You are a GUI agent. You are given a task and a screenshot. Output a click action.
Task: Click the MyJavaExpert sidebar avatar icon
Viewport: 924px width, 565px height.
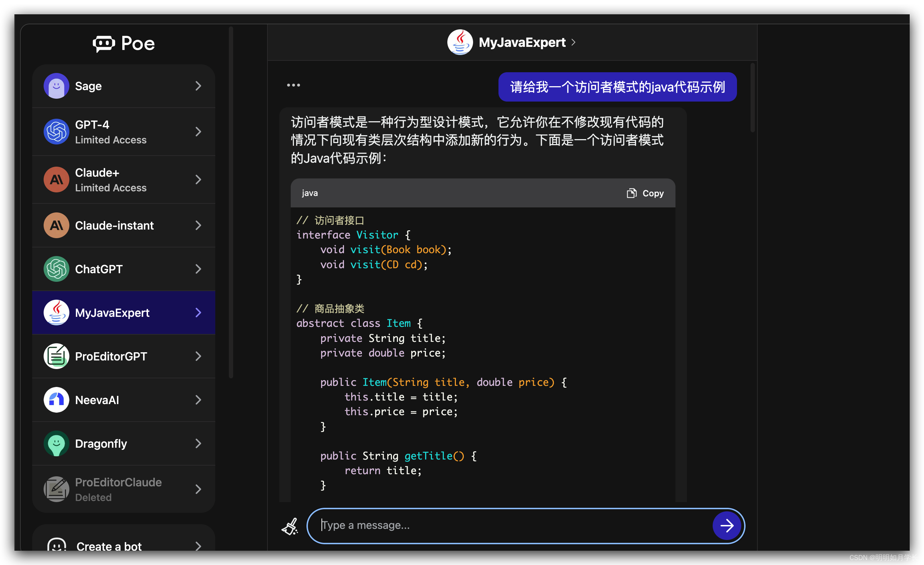(x=56, y=312)
